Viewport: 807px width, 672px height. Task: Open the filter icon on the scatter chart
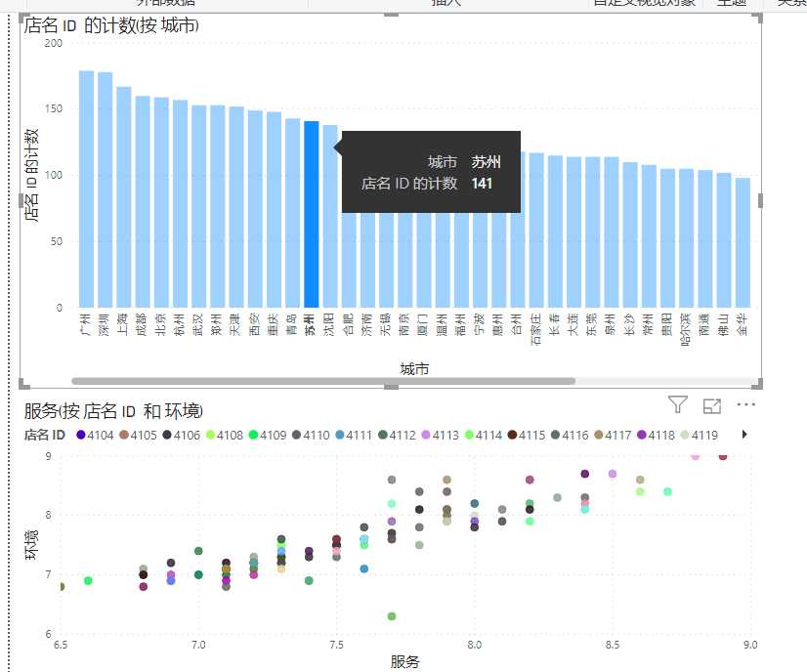677,405
